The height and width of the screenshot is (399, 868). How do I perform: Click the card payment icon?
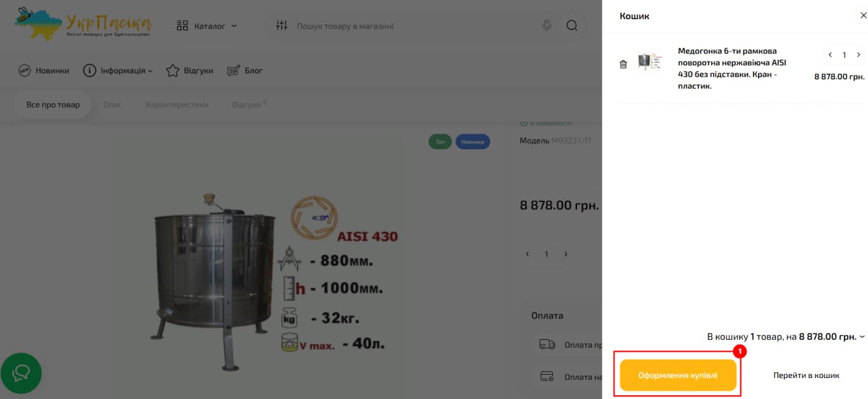pos(547,376)
